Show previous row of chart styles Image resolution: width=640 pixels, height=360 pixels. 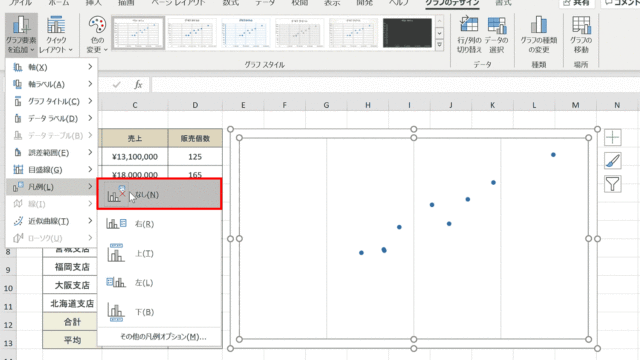[440, 21]
